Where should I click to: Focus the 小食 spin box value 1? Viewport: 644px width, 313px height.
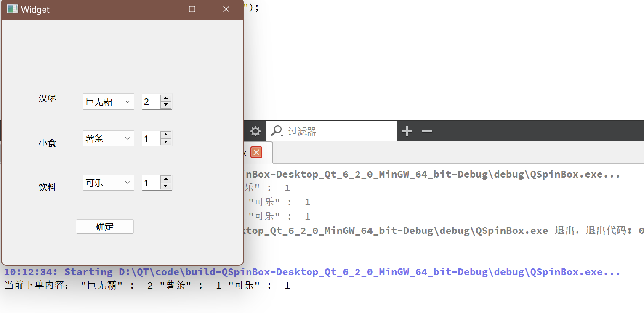[151, 138]
